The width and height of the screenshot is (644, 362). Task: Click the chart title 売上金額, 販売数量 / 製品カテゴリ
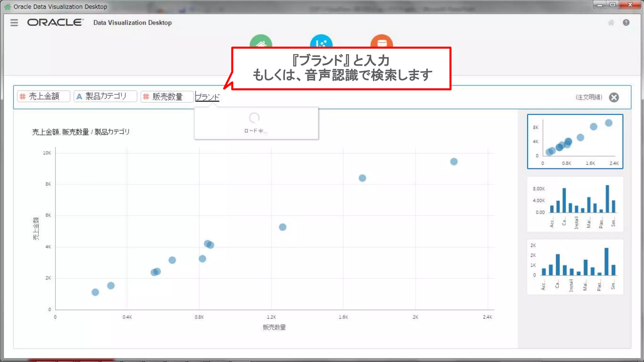pyautogui.click(x=81, y=132)
